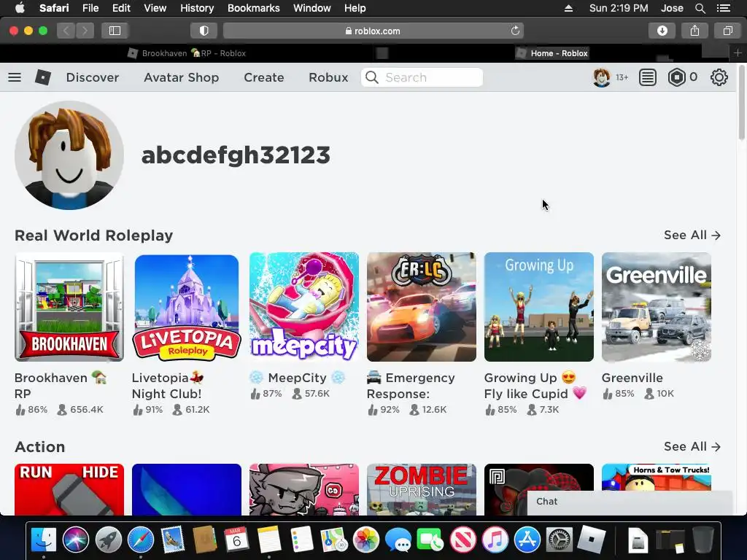Viewport: 747px width, 560px height.
Task: Toggle Safari sidebar button
Action: click(115, 31)
